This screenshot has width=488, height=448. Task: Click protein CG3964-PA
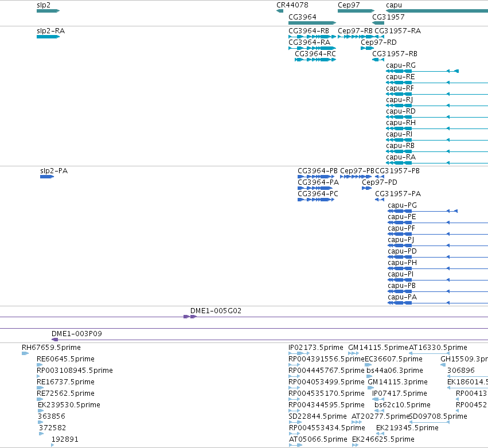[x=318, y=182]
